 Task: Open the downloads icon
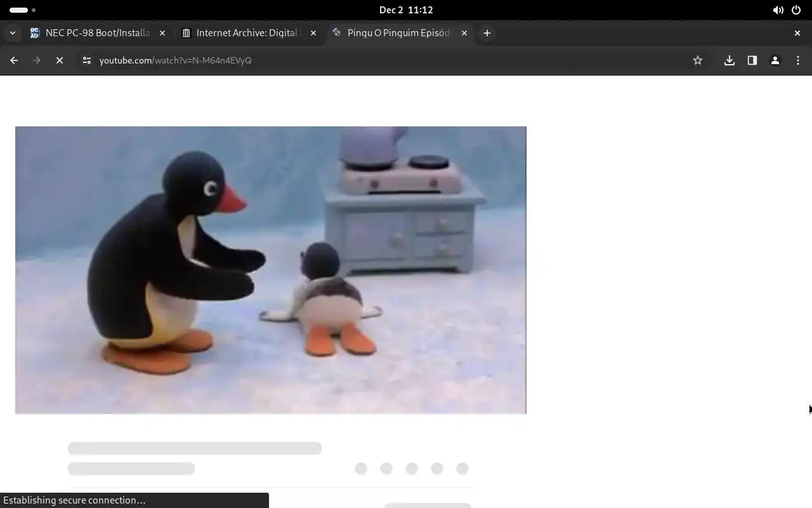click(x=730, y=60)
